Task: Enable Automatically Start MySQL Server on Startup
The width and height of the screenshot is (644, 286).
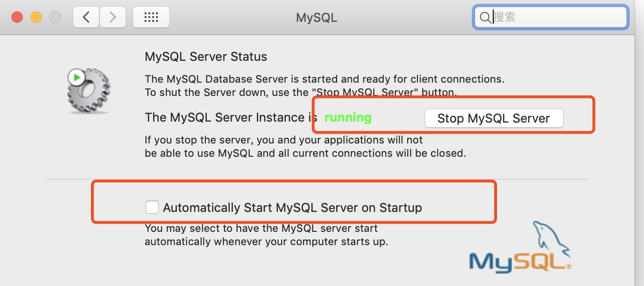Action: 152,207
